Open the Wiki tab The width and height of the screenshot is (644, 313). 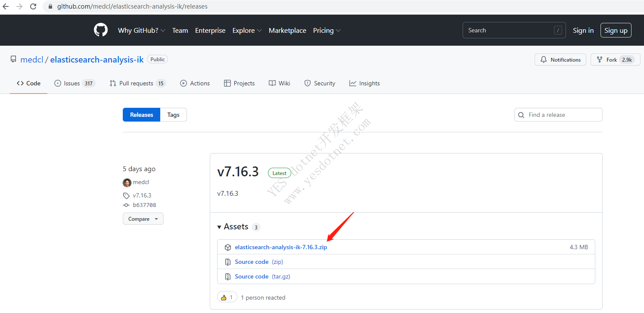point(279,84)
